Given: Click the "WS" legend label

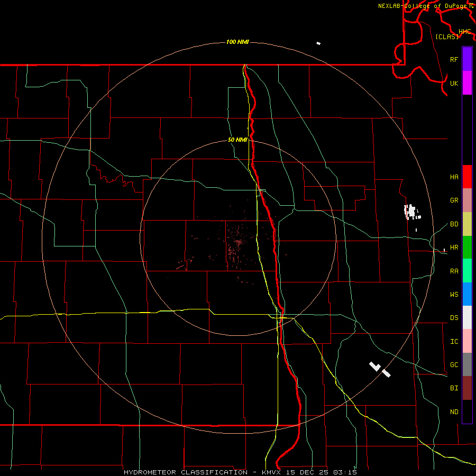Looking at the screenshot, I should (454, 294).
